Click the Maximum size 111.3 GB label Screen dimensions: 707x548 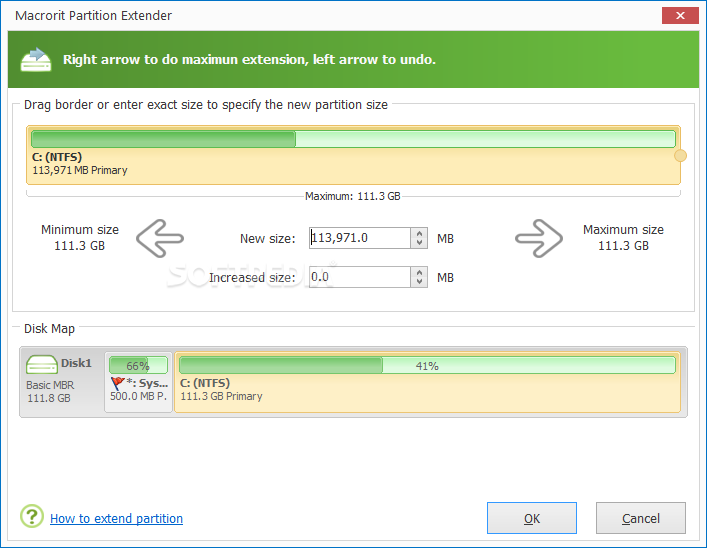(x=623, y=238)
